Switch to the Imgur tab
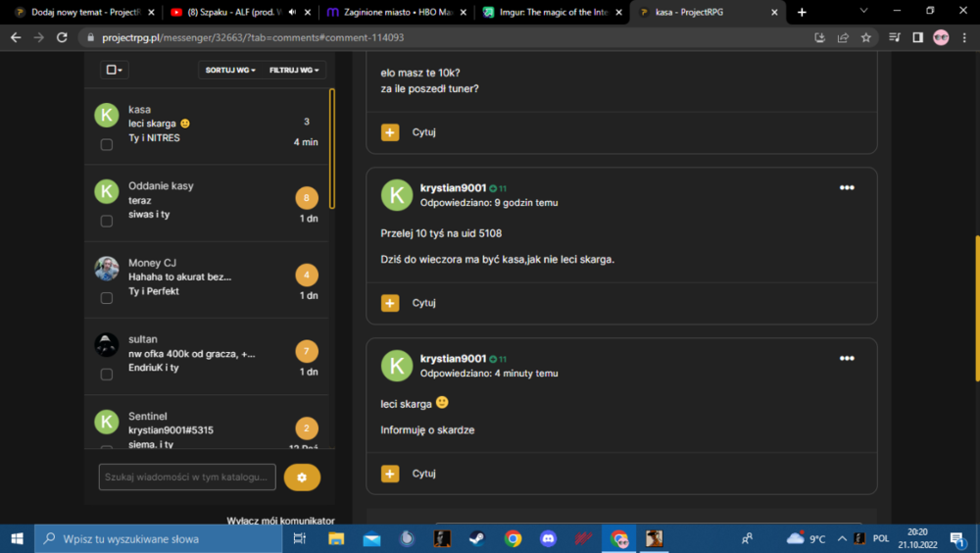This screenshot has width=980, height=553. pyautogui.click(x=551, y=12)
